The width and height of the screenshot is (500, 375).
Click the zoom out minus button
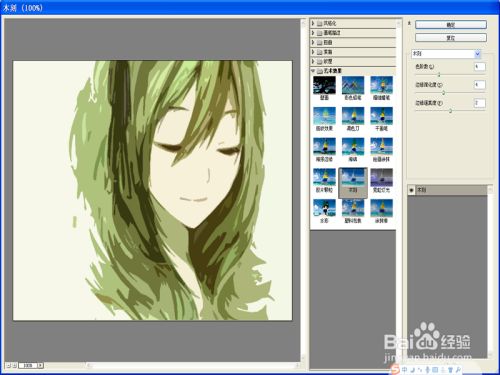click(9, 366)
